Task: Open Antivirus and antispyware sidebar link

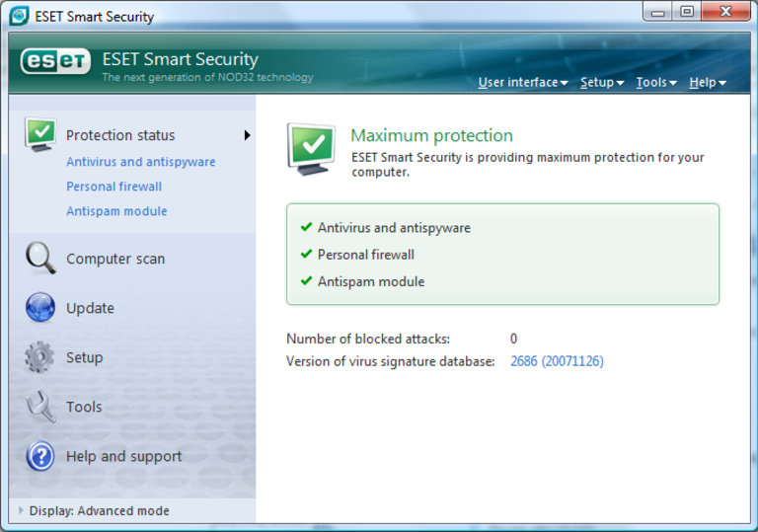Action: pos(141,162)
